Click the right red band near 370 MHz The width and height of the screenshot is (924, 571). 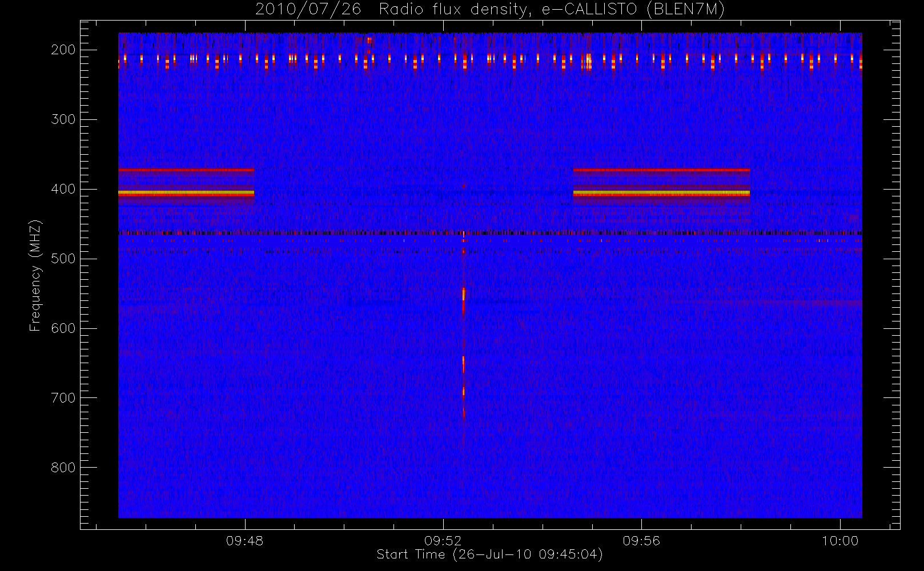tap(661, 170)
